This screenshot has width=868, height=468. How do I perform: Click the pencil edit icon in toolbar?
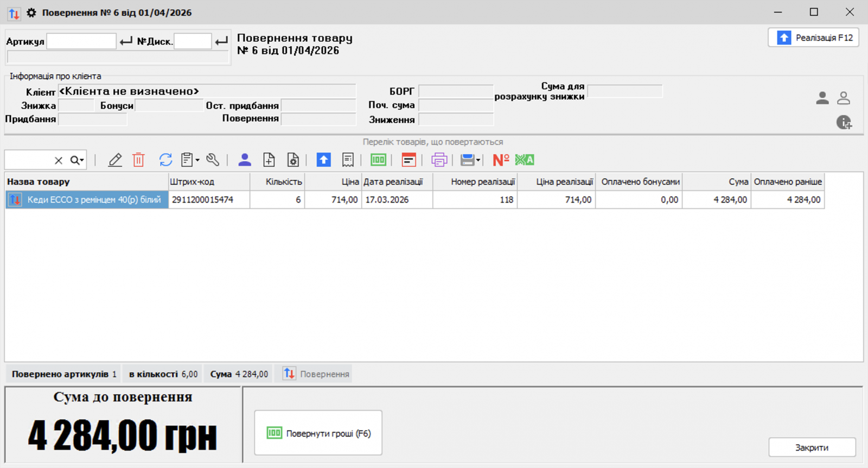(115, 160)
